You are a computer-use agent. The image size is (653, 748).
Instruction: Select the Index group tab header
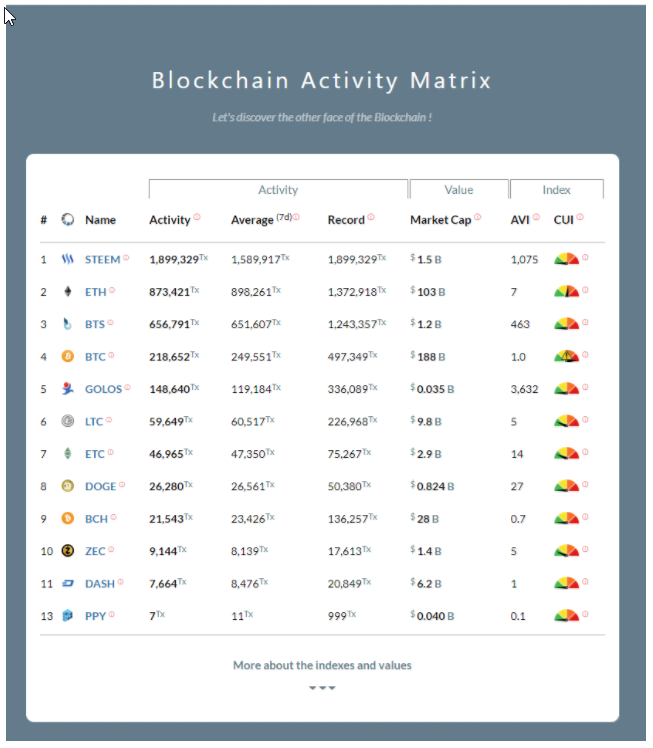[x=557, y=189]
